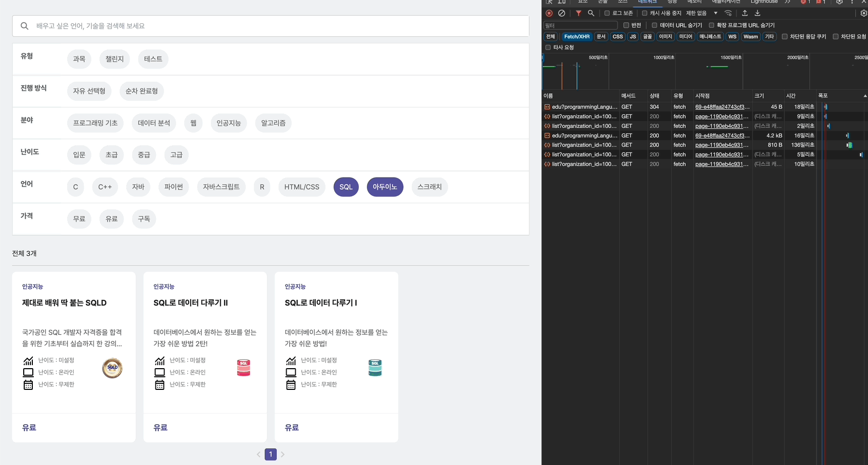Filter by 파이썬 language chip
The width and height of the screenshot is (868, 465).
(174, 187)
